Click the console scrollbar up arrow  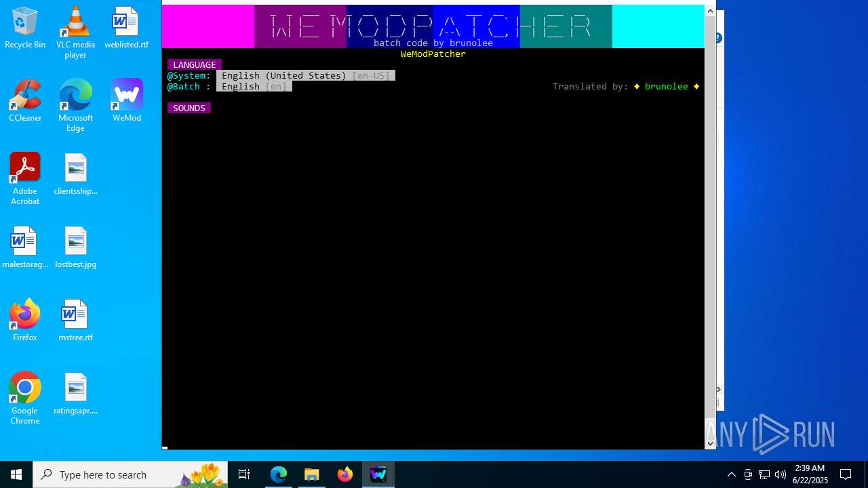click(711, 10)
